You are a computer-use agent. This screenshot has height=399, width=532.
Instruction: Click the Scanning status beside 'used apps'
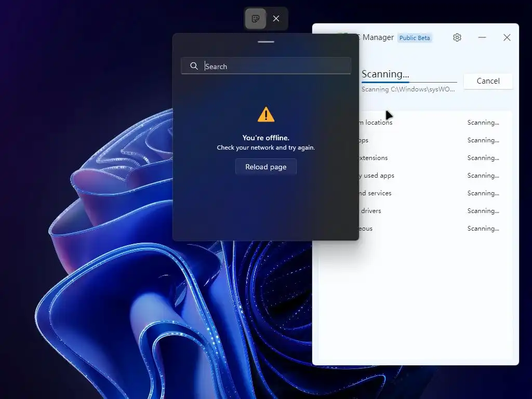483,176
